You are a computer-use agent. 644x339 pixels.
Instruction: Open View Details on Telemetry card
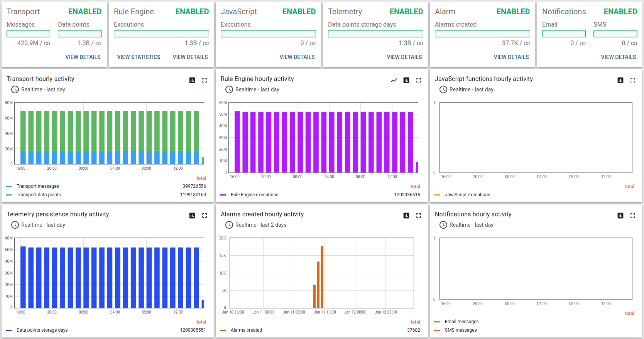pyautogui.click(x=404, y=57)
